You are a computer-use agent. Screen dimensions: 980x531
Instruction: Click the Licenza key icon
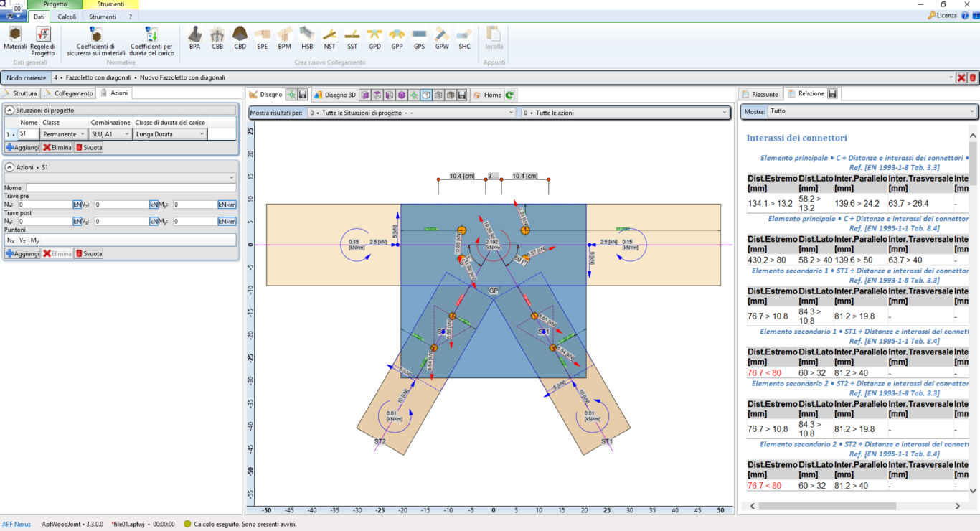point(931,15)
